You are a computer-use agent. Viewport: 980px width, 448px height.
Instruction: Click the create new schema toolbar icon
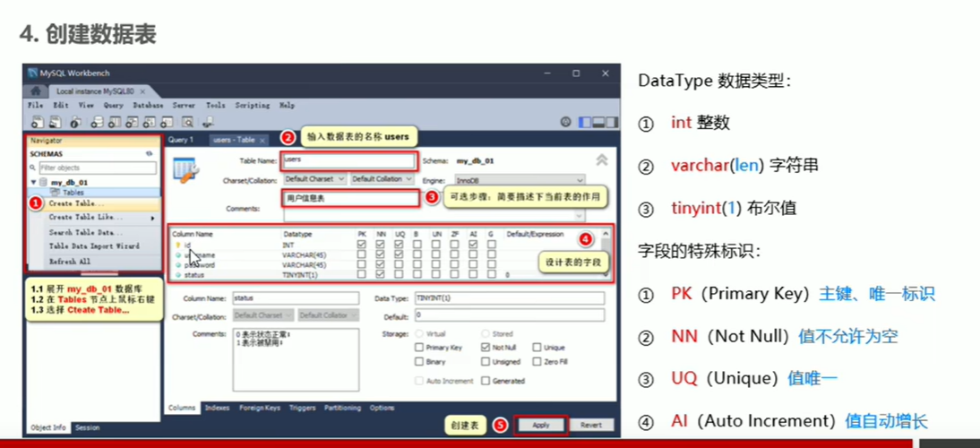tap(97, 123)
